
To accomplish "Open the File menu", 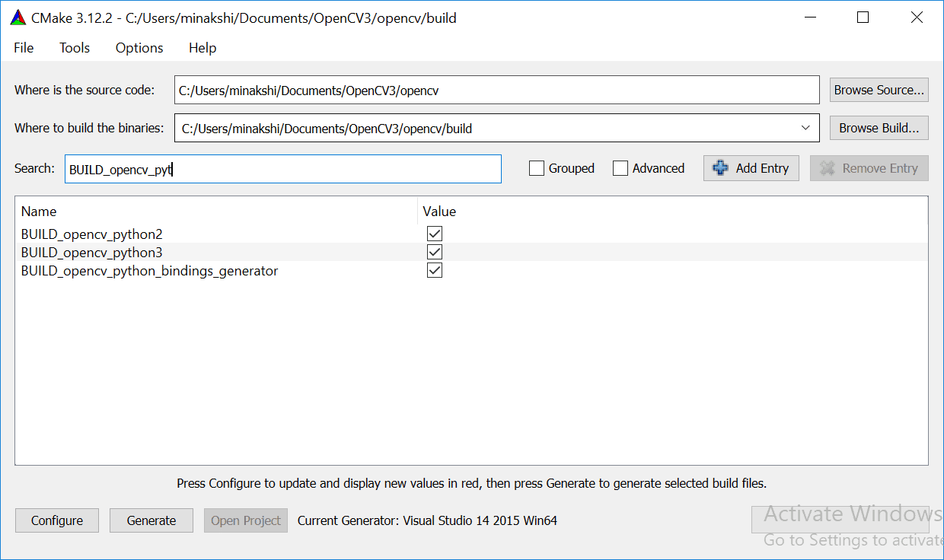I will [x=24, y=48].
